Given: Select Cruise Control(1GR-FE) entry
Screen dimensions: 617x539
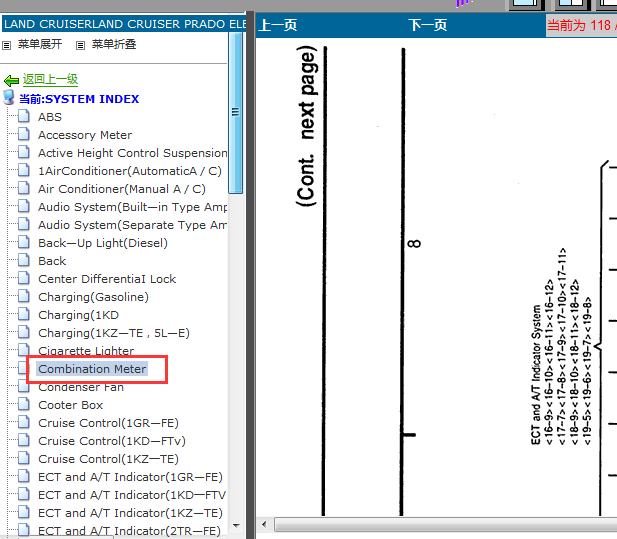Looking at the screenshot, I should [x=108, y=423].
